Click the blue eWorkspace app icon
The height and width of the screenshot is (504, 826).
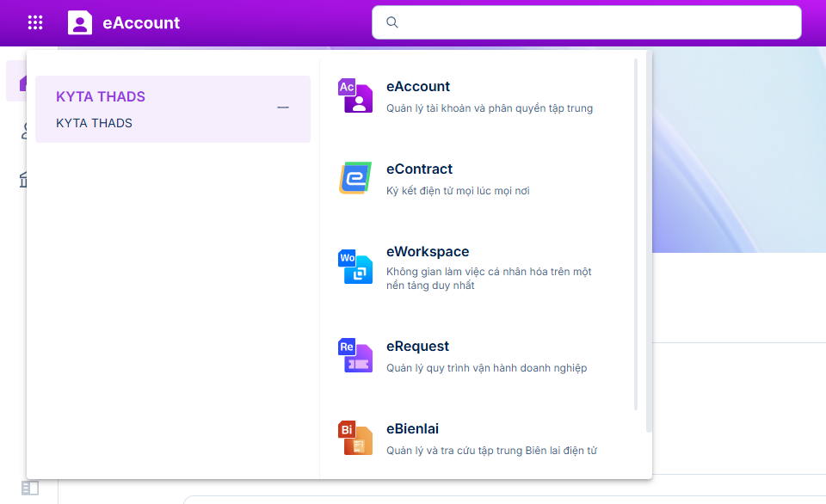[355, 267]
